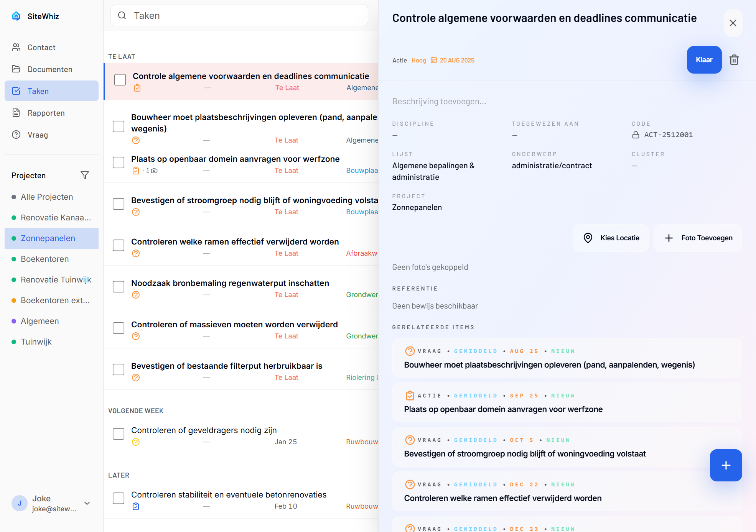Click the trash delete icon
The height and width of the screenshot is (532, 756).
point(734,60)
